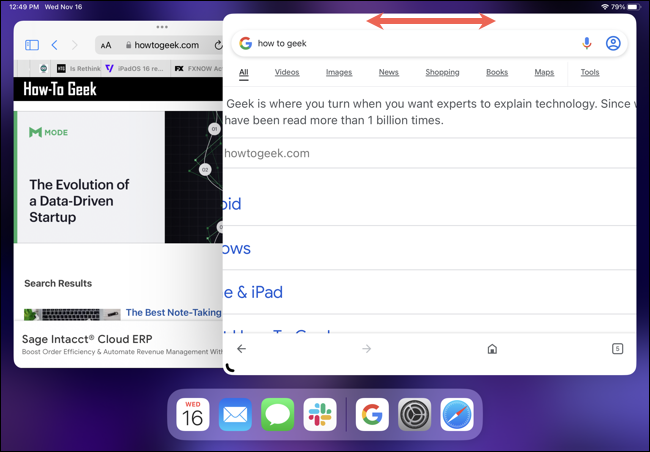
Task: Toggle the Safari sidebar icon
Action: click(32, 45)
